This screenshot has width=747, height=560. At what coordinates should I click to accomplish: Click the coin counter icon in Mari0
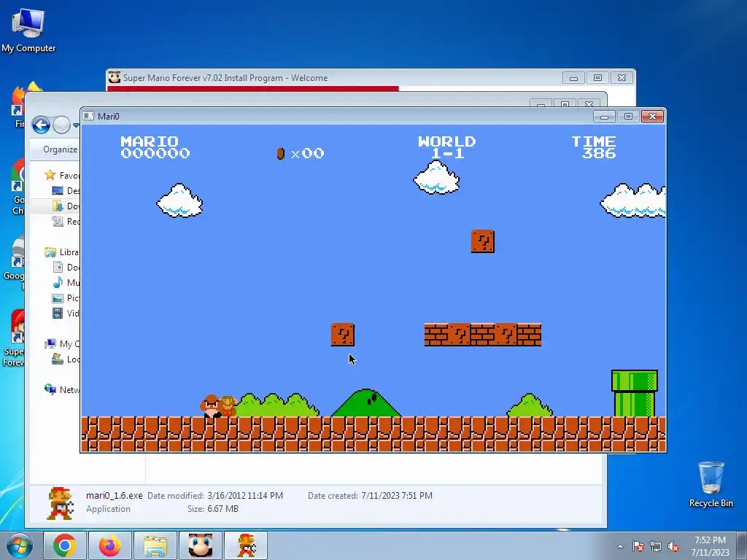(281, 153)
